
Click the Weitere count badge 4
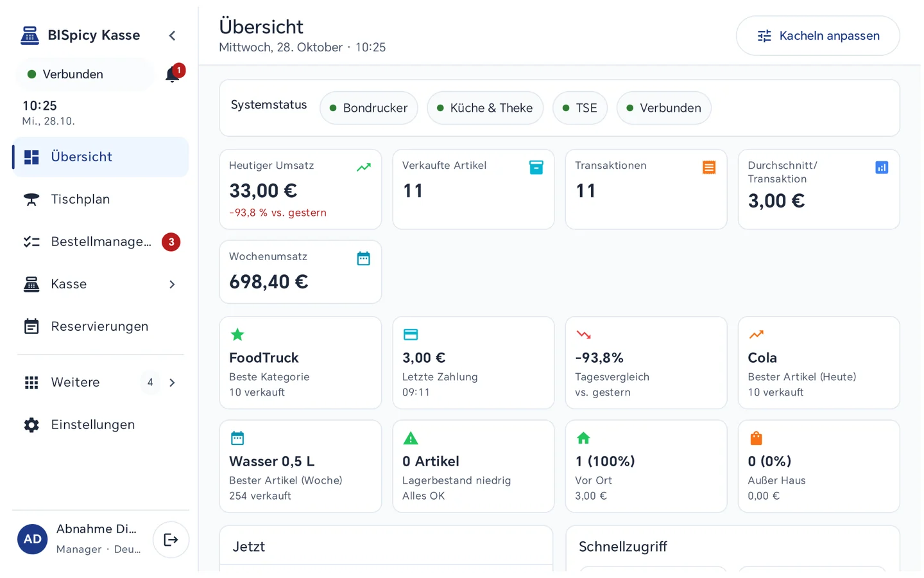coord(150,383)
